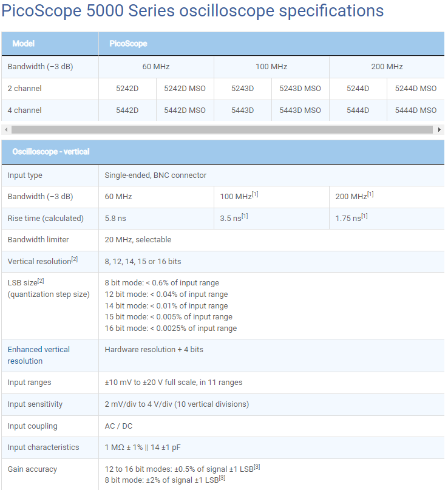Screen dimensions: 448x490
Task: Select the 5242D model cell
Action: [x=127, y=89]
